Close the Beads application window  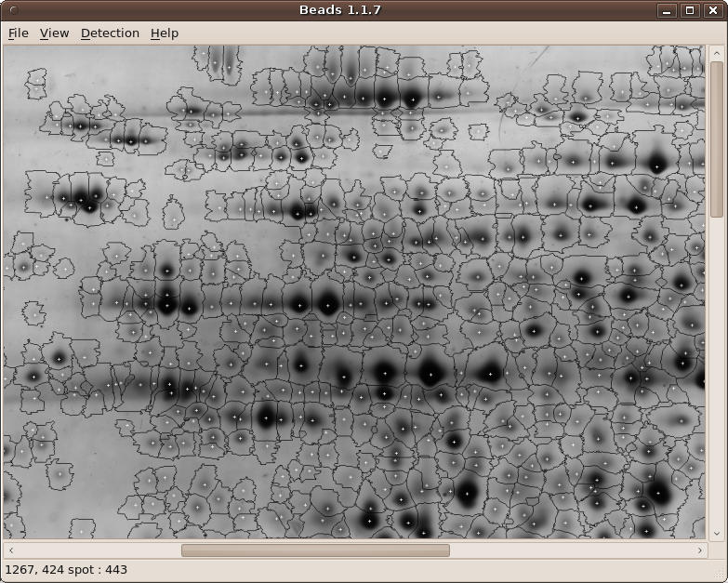pos(713,10)
